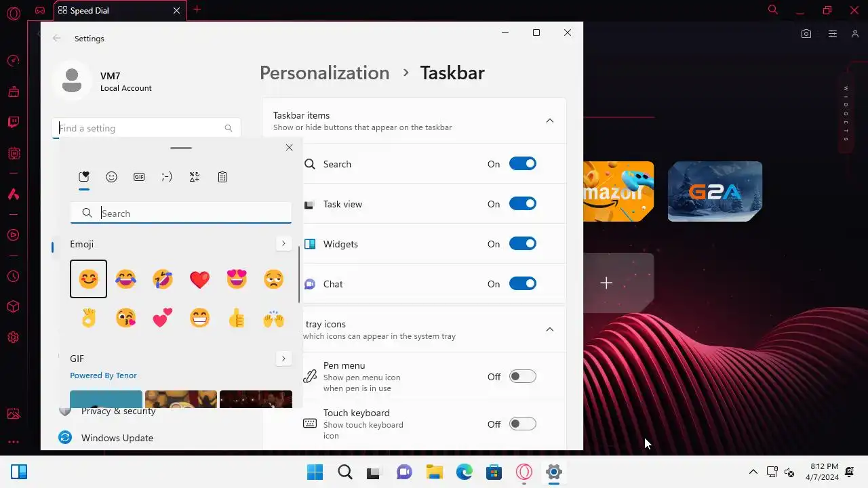
Task: Click the Opera GX logo menu
Action: pyautogui.click(x=13, y=12)
